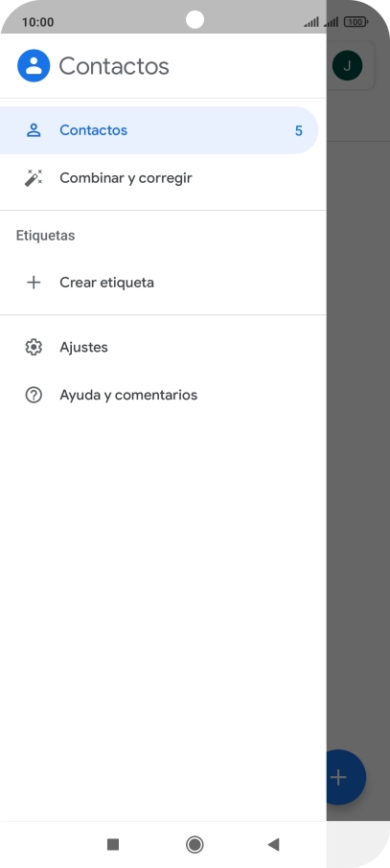The width and height of the screenshot is (390, 868).
Task: Tap the blue Contactos app logo
Action: tap(34, 66)
